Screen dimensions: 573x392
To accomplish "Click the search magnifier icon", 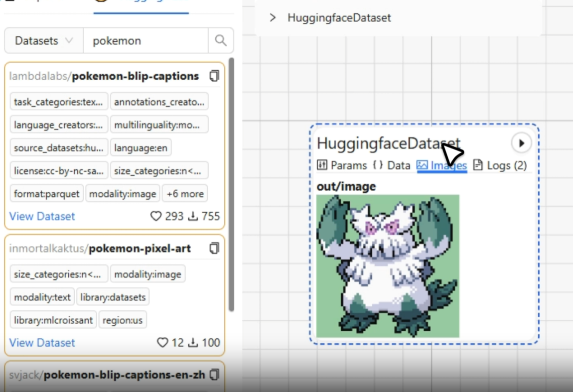I will pyautogui.click(x=221, y=40).
